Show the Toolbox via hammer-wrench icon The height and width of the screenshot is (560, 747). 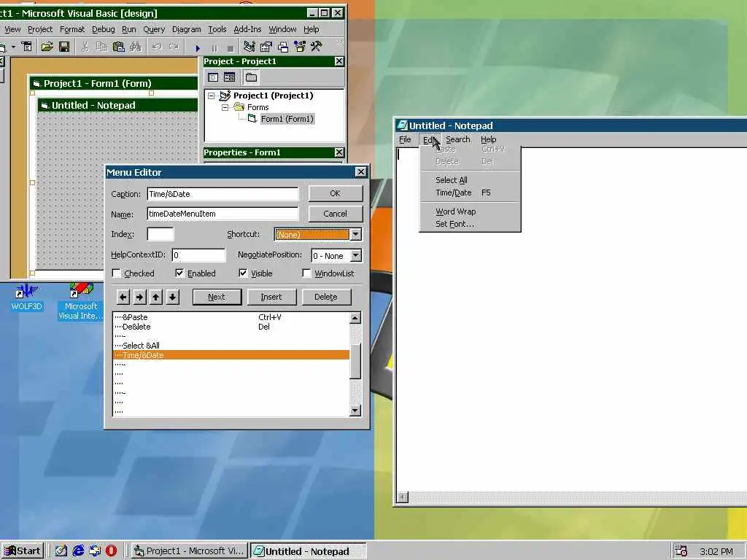[x=317, y=47]
